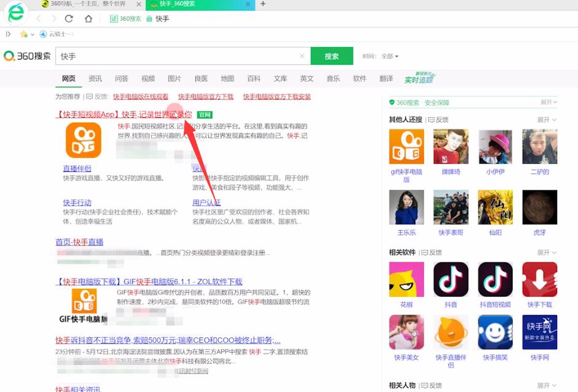The width and height of the screenshot is (578, 392).
Task: Toggle the bookmarks sidebar arrow icon
Action: click(8, 34)
